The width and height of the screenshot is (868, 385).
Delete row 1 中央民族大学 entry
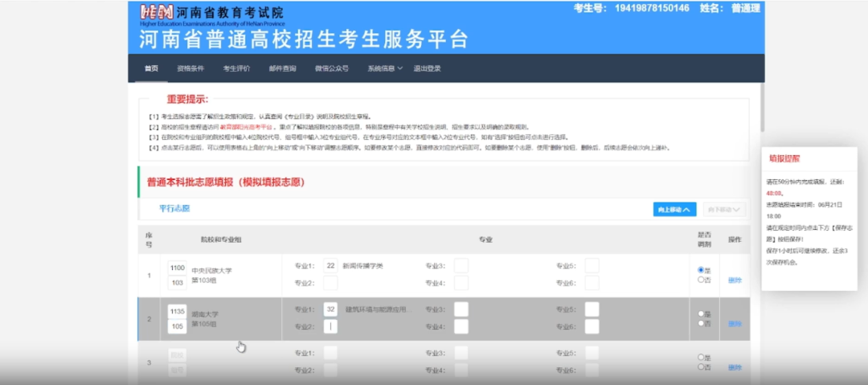click(735, 281)
